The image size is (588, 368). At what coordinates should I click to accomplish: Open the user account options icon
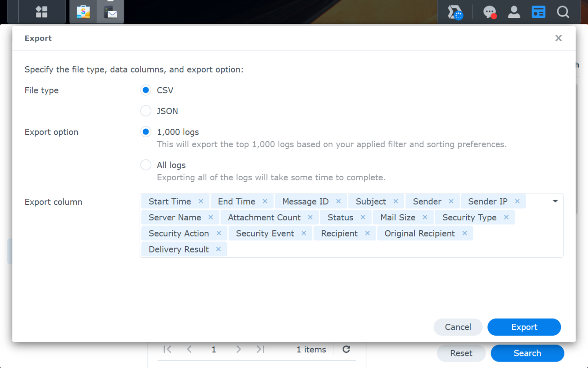point(514,12)
